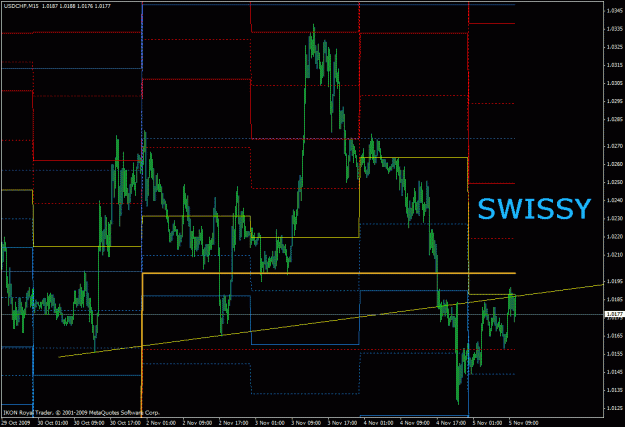Click the 1.0295 price axis label
This screenshot has height=427, width=625.
[x=615, y=101]
